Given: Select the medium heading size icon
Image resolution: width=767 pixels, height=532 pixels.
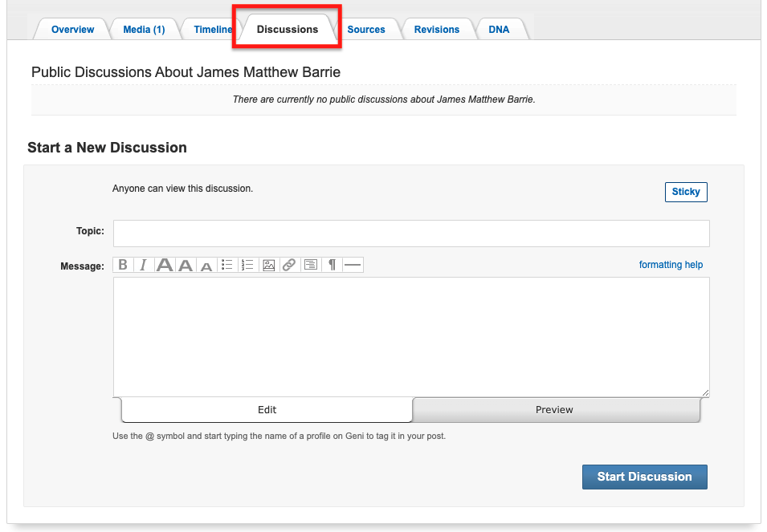Looking at the screenshot, I should [x=186, y=265].
